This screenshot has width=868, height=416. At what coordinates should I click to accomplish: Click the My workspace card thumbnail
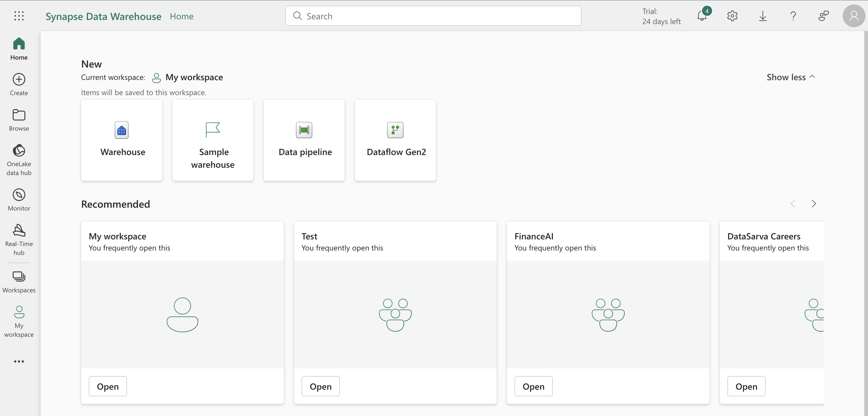(x=182, y=315)
